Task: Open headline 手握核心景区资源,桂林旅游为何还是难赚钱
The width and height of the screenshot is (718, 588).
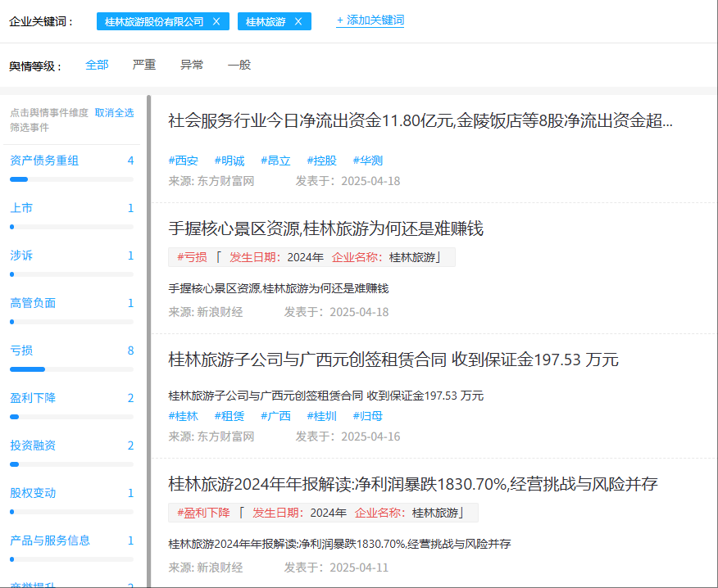Action: [325, 228]
